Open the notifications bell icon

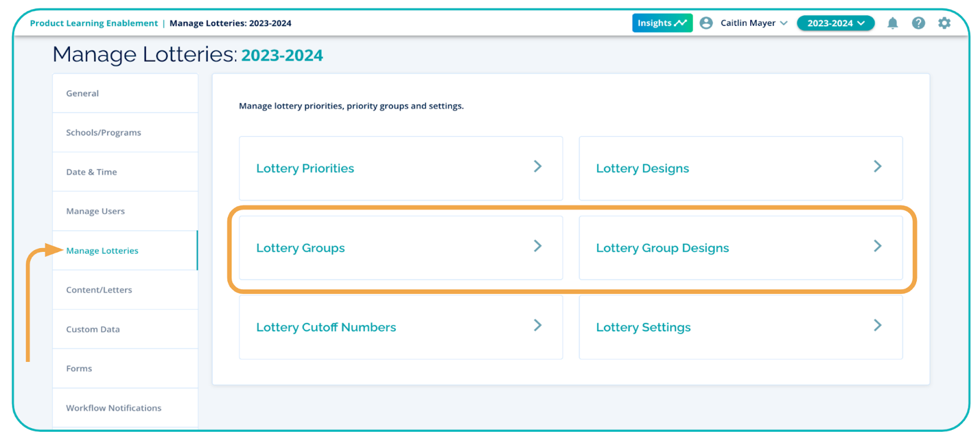pyautogui.click(x=892, y=23)
